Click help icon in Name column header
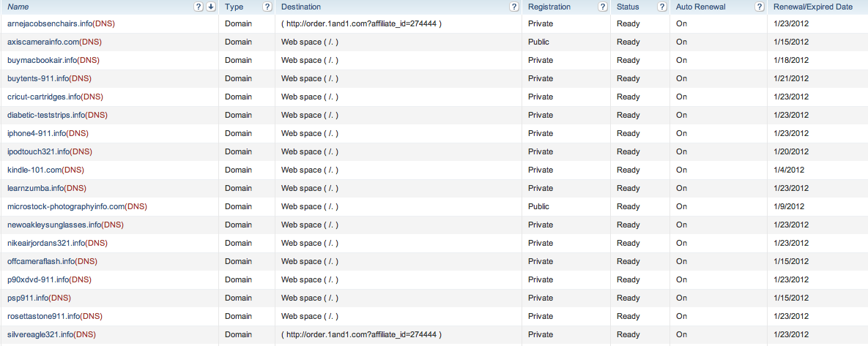The width and height of the screenshot is (868, 346). point(199,7)
